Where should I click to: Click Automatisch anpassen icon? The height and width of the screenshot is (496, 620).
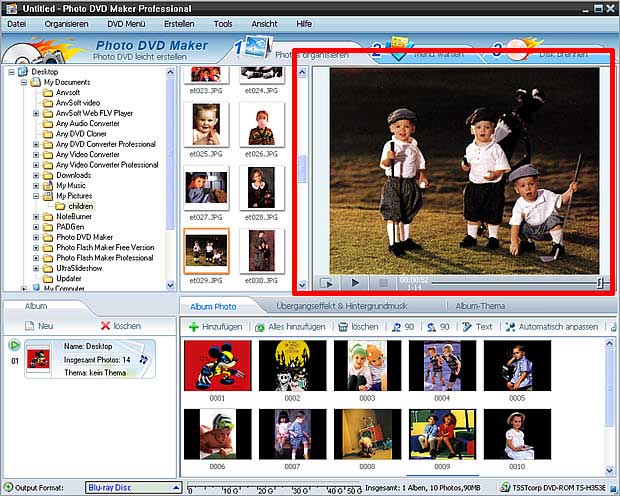tap(510, 327)
